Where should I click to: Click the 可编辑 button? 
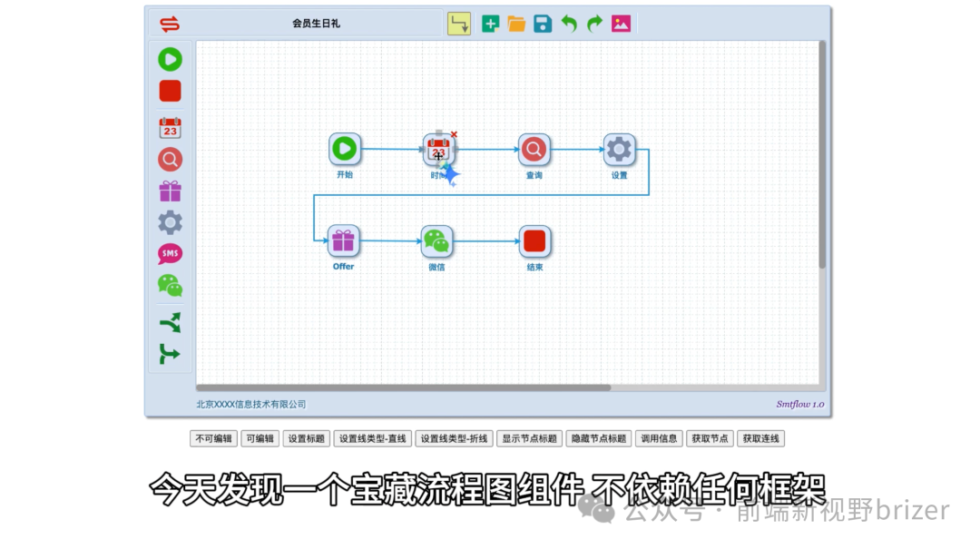pos(260,439)
